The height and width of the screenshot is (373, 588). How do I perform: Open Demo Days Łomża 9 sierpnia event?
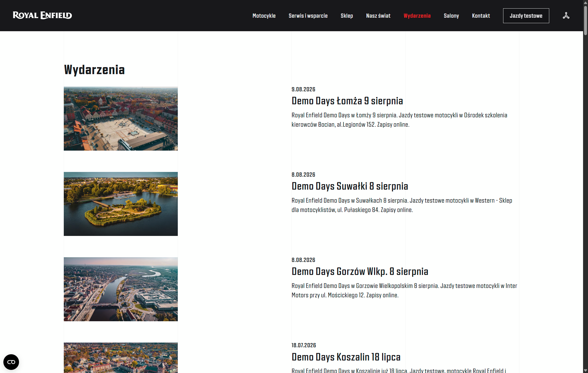click(x=347, y=101)
